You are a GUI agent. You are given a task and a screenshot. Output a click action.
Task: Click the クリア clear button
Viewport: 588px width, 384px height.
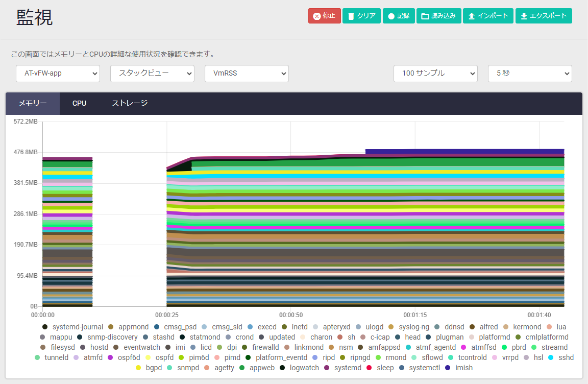(361, 16)
